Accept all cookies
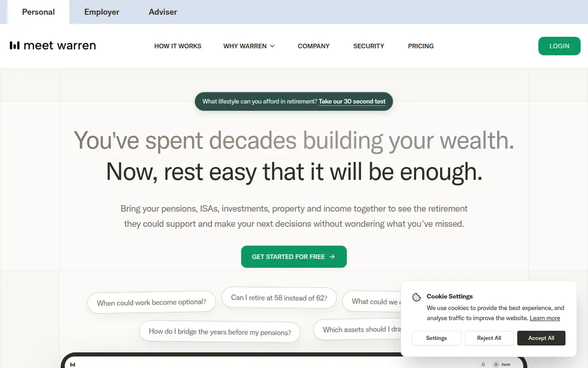588x368 pixels. point(541,338)
